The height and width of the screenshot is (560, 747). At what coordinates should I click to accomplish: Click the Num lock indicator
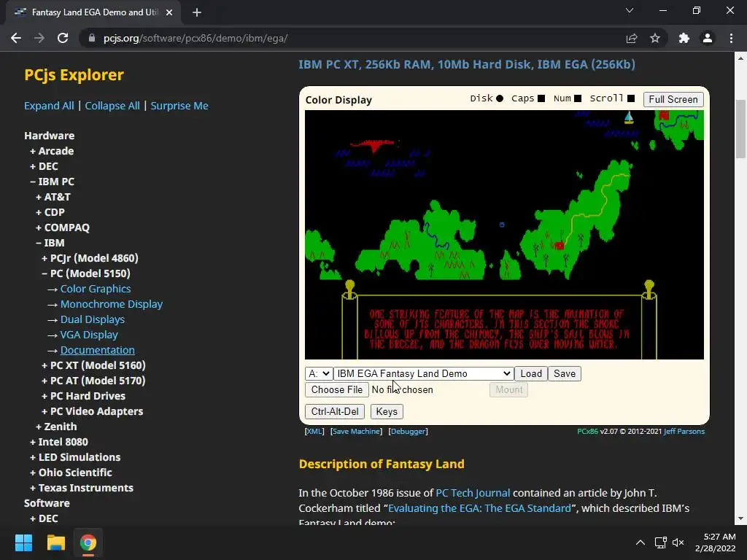tap(578, 98)
